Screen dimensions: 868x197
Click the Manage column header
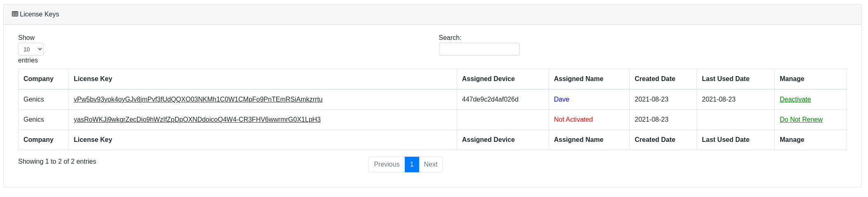pyautogui.click(x=792, y=79)
